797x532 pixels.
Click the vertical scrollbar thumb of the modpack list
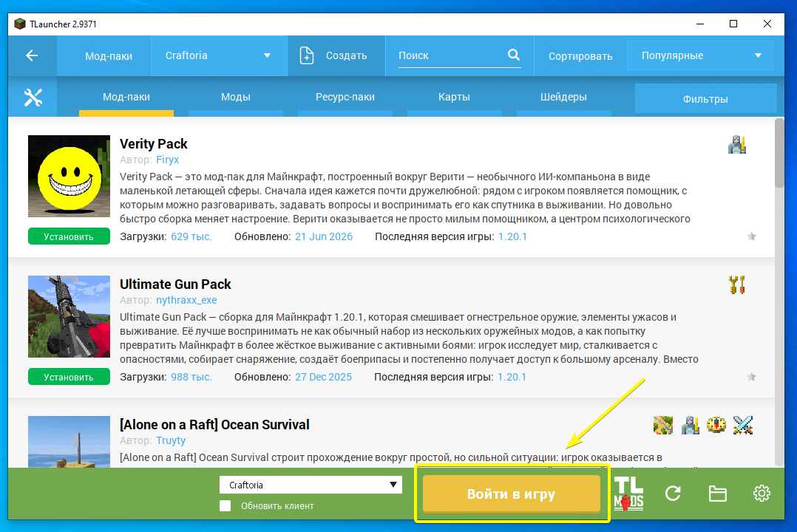click(779, 153)
